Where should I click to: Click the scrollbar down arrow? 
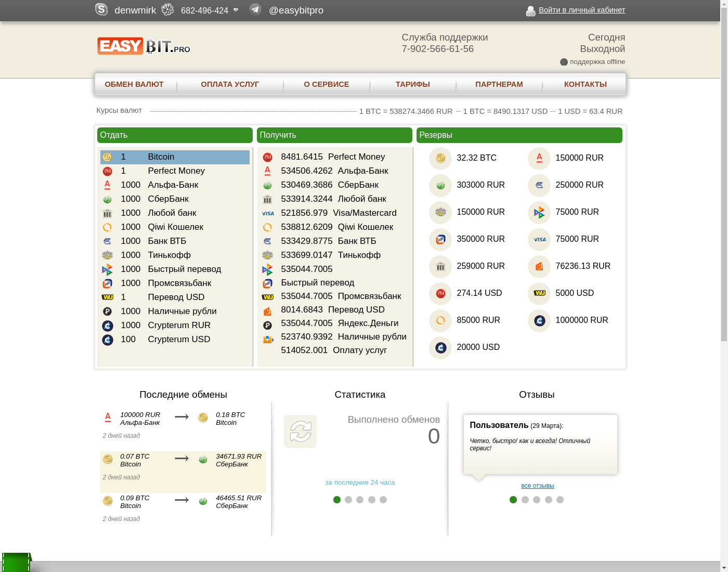pos(724,567)
